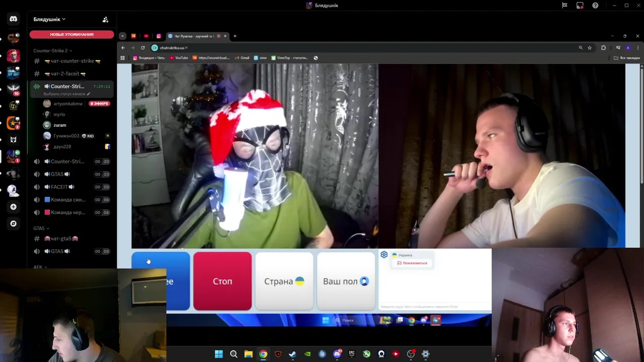Open taskbar search magnifier icon
Viewport: 644px width, 362px height.
(x=233, y=354)
